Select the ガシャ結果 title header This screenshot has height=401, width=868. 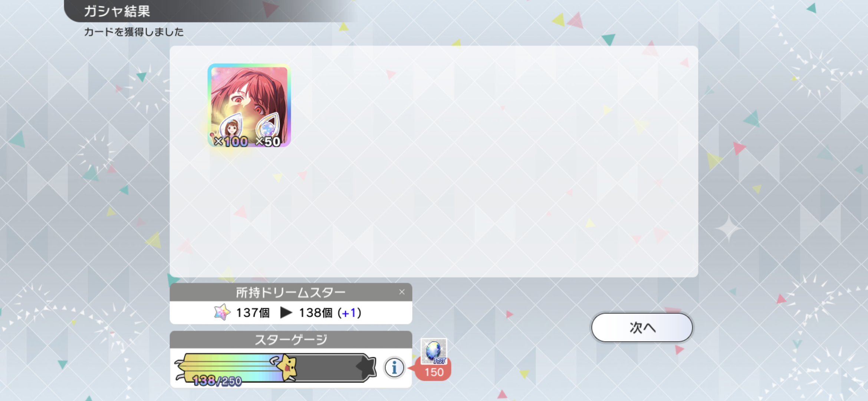coord(117,11)
